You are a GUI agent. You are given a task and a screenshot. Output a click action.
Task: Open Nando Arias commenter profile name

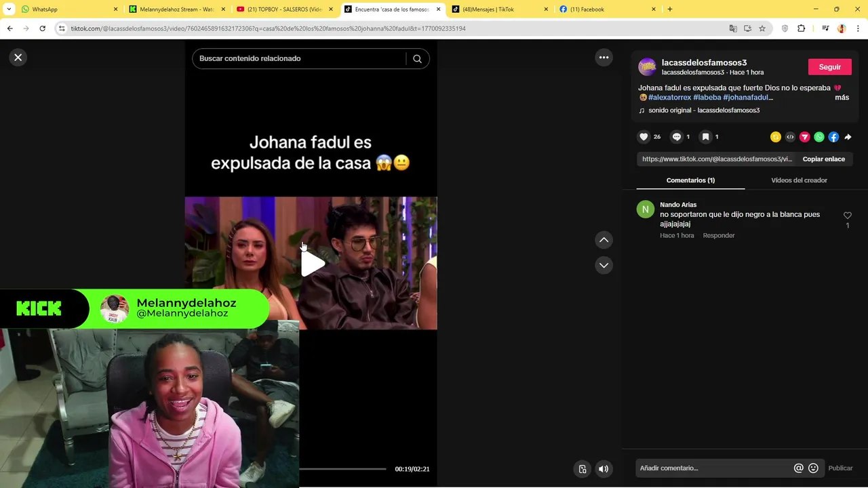(678, 205)
